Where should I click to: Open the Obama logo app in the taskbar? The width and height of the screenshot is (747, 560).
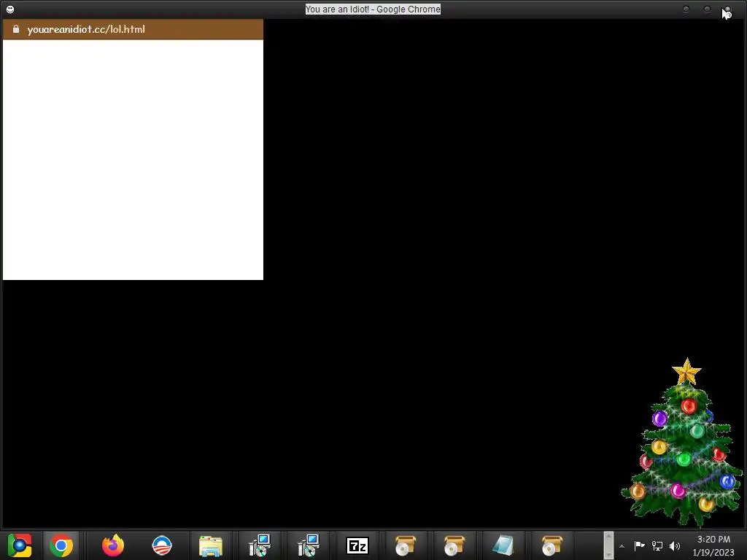(162, 545)
